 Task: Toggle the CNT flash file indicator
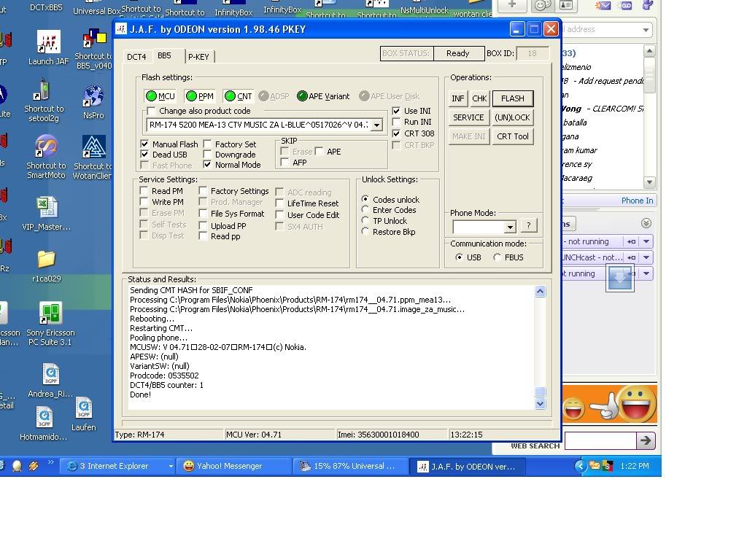(239, 96)
